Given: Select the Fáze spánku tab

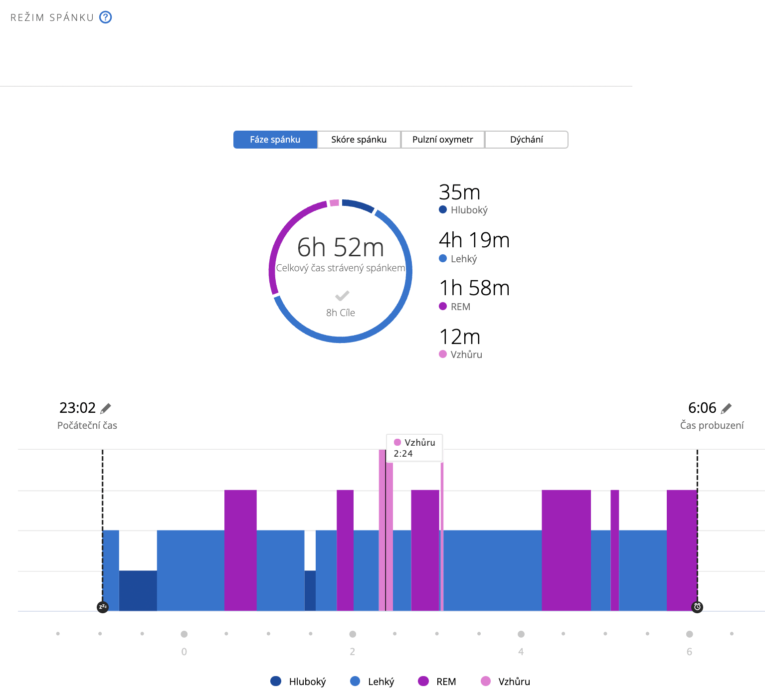Looking at the screenshot, I should click(275, 140).
